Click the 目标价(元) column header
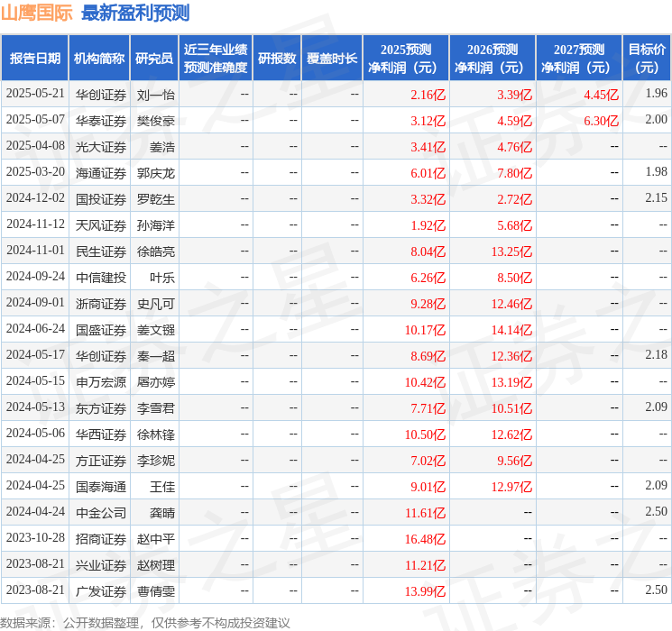This screenshot has width=672, height=631. coord(647,59)
